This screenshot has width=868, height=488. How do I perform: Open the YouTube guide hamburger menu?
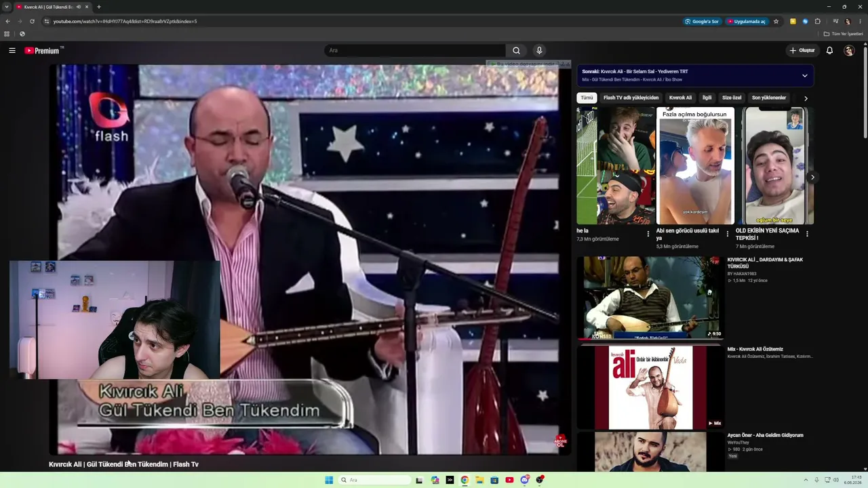(12, 50)
